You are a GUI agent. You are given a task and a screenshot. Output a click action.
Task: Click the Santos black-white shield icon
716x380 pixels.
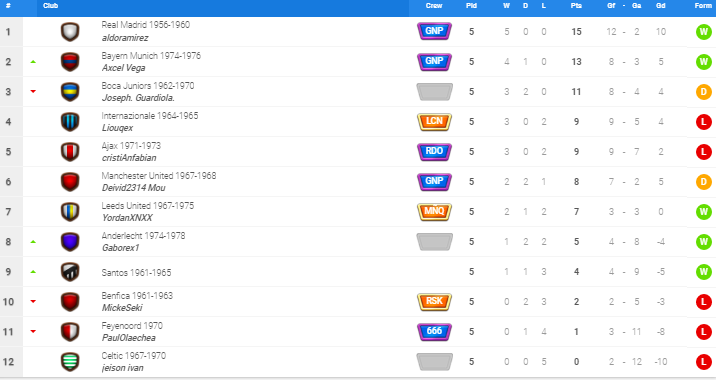70,272
